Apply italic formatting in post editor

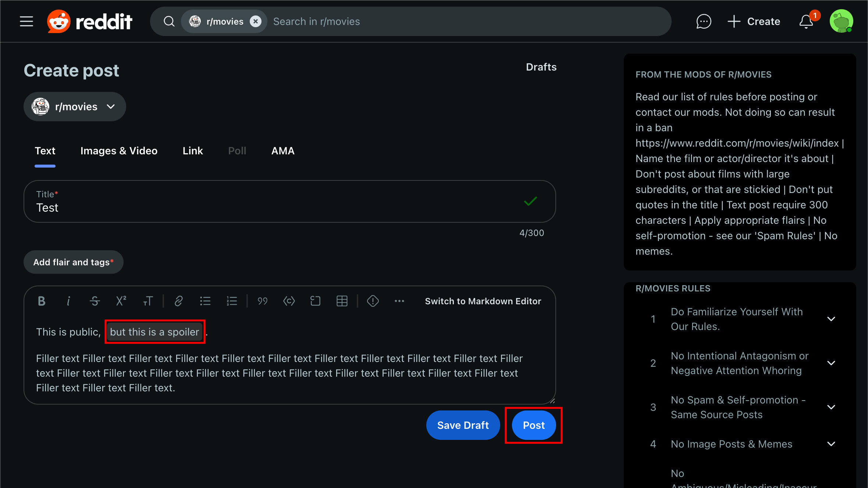click(68, 301)
